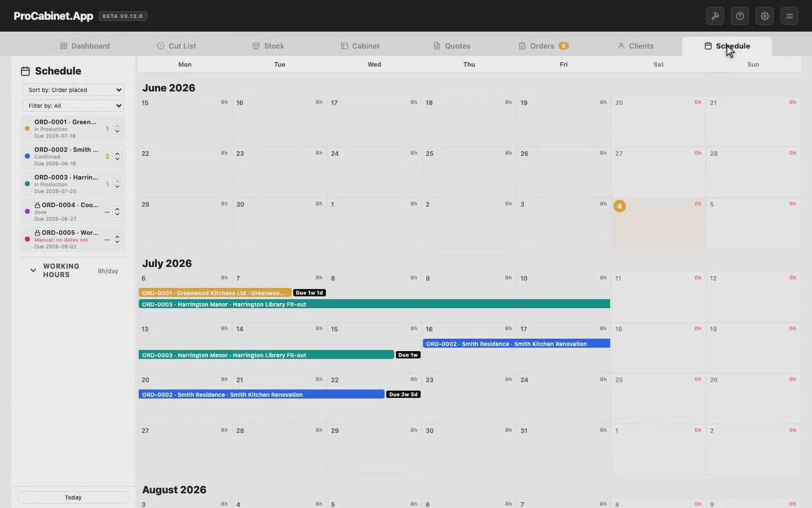Click the Schedule panel calendar icon

pyautogui.click(x=25, y=71)
